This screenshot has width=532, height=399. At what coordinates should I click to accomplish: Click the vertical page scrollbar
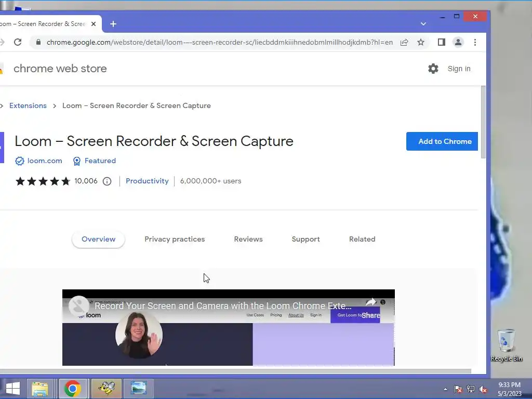point(483,122)
